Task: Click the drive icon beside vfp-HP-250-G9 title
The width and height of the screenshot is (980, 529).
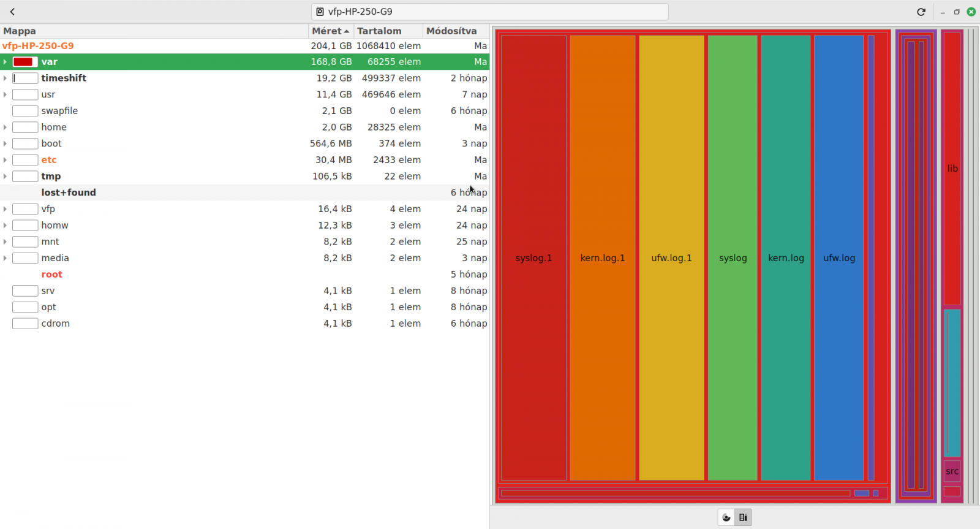Action: point(320,12)
